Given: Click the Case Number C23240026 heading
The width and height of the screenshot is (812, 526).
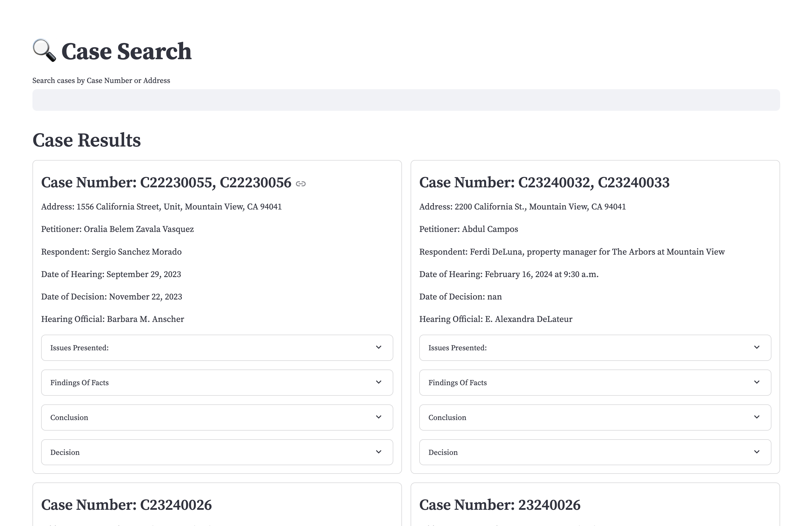Looking at the screenshot, I should tap(126, 505).
